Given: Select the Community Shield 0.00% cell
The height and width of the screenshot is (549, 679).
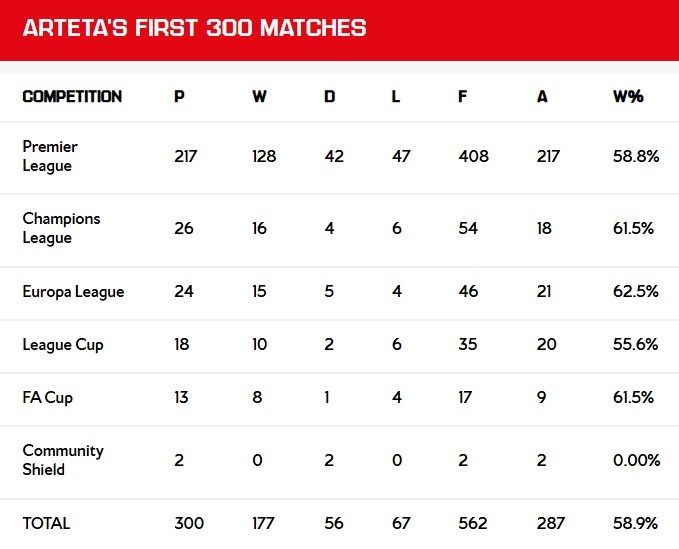Looking at the screenshot, I should coord(637,460).
